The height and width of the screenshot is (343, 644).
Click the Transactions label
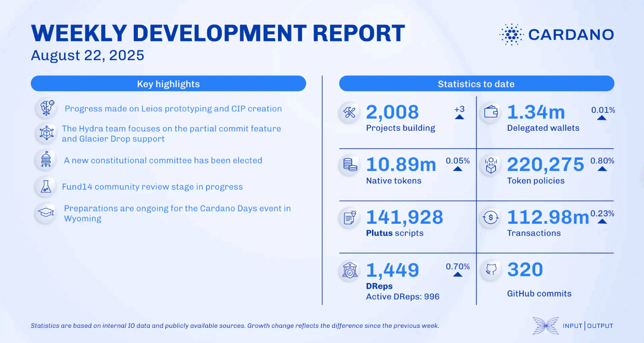(x=534, y=233)
